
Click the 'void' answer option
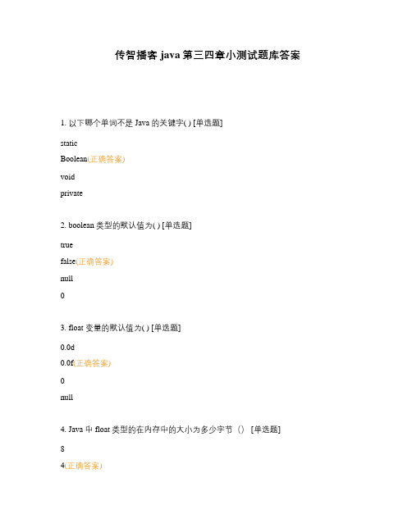click(x=67, y=177)
